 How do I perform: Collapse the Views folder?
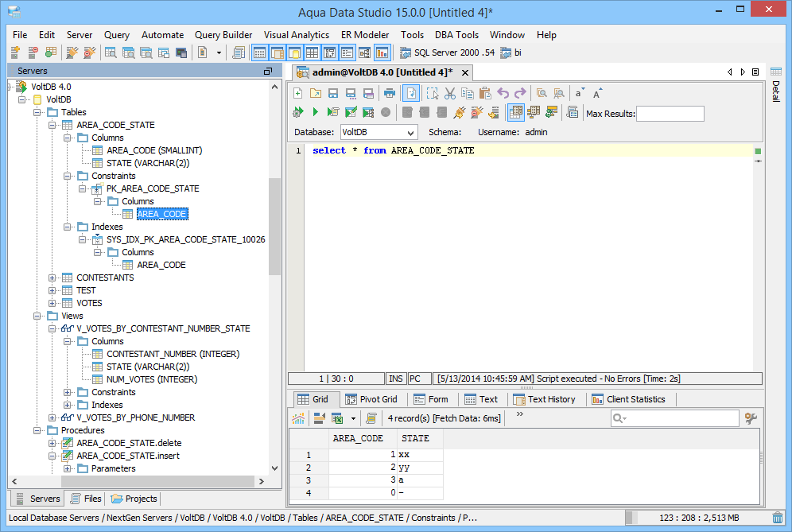(x=37, y=316)
